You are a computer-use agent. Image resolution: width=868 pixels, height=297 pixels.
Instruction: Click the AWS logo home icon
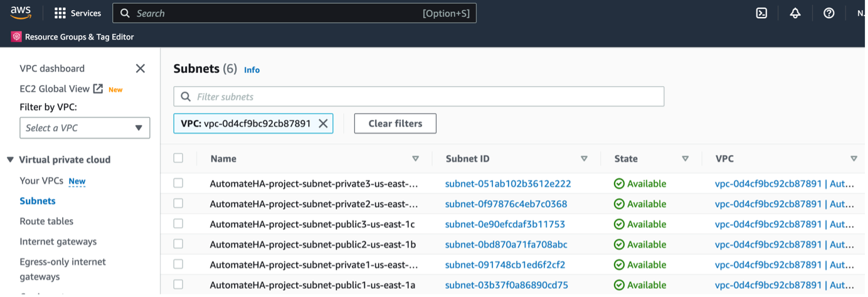(21, 13)
